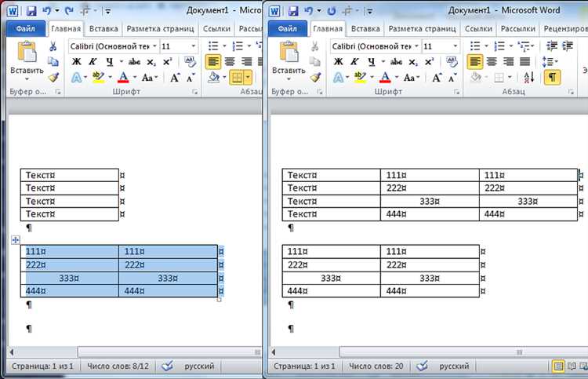Open Разметка страницы tab in left window
The width and height of the screenshot is (588, 379).
160,29
